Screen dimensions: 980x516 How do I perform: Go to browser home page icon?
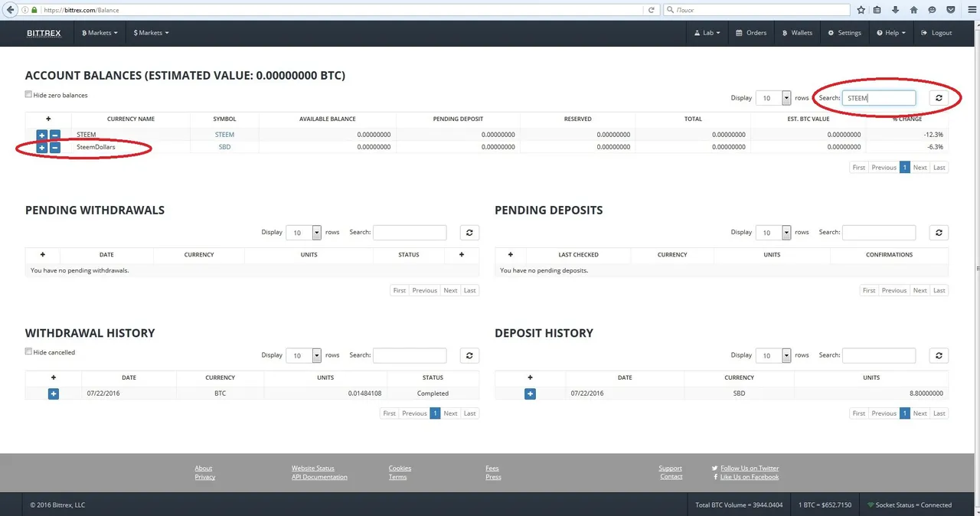(913, 11)
